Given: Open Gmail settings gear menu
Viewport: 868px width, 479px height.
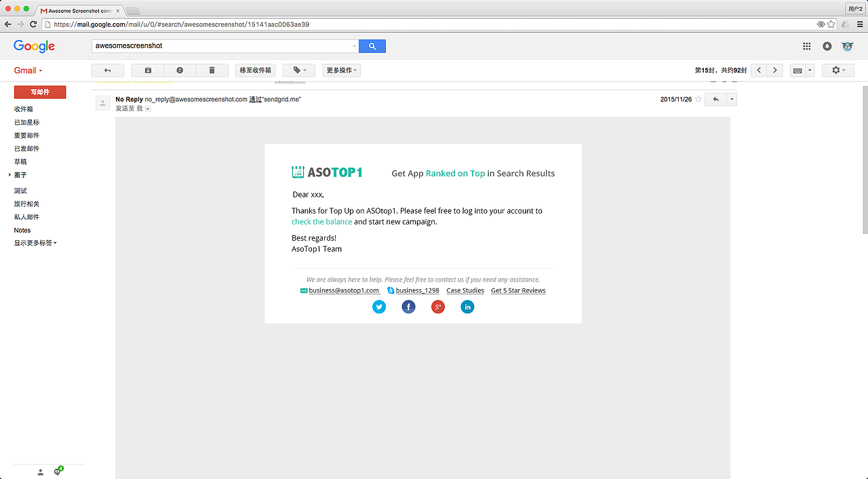Looking at the screenshot, I should click(x=838, y=70).
